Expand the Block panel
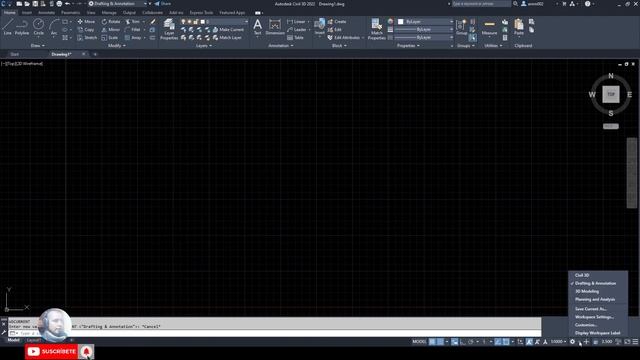Screen dimensions: 640x360 coord(339,46)
